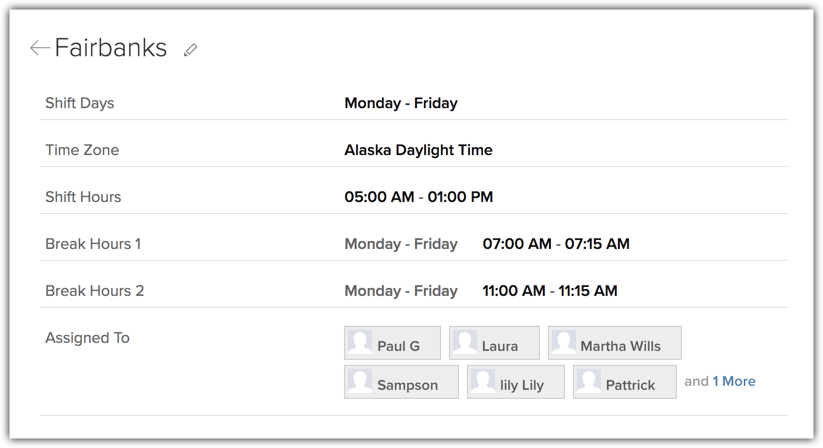Click the pencil edit icon

point(190,49)
